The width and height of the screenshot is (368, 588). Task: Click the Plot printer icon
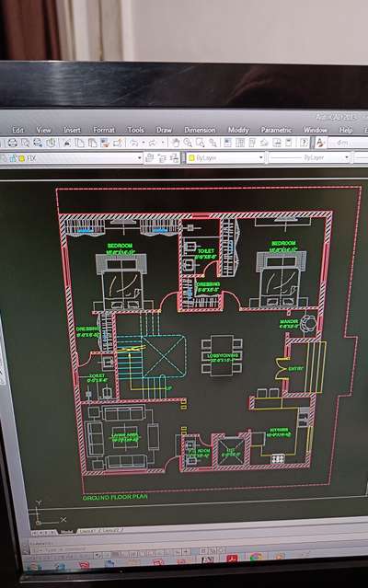[13, 143]
